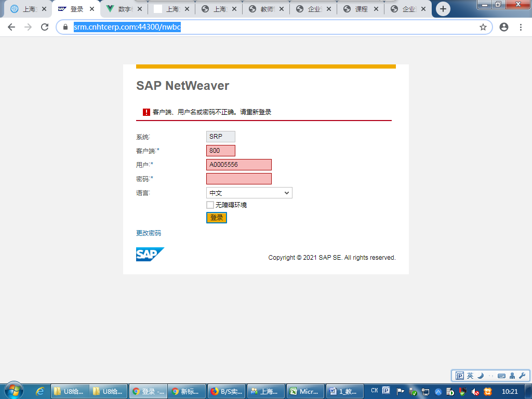Image resolution: width=532 pixels, height=399 pixels.
Task: Expand the 语言 language dropdown
Action: [x=249, y=193]
